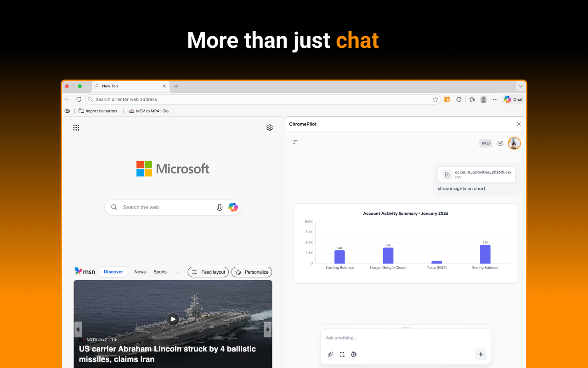Select the screenshot capture tool in chat

[x=342, y=354]
